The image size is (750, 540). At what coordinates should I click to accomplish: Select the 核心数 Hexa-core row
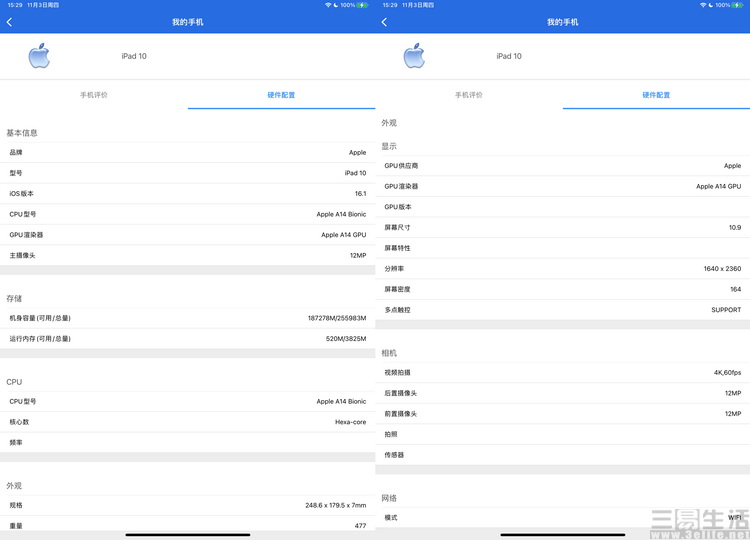[x=188, y=422]
